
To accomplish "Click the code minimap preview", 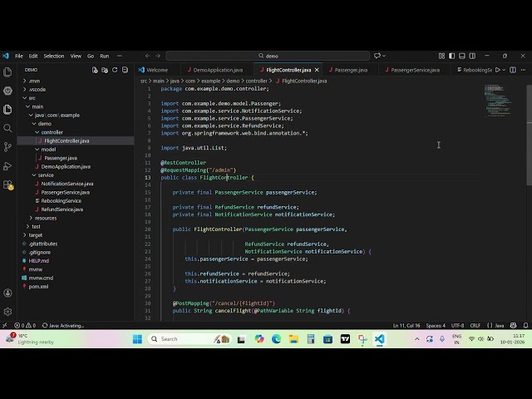I will (498, 101).
